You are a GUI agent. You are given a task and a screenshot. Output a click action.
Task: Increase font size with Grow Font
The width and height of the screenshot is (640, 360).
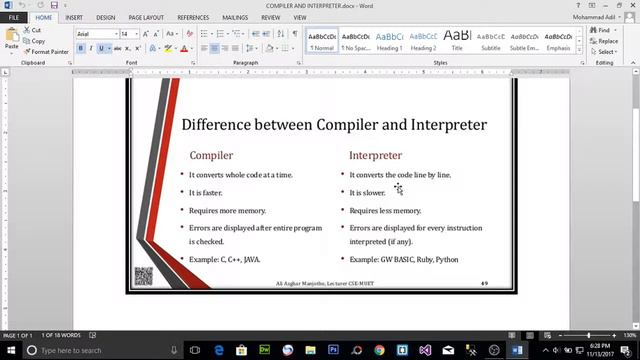146,34
